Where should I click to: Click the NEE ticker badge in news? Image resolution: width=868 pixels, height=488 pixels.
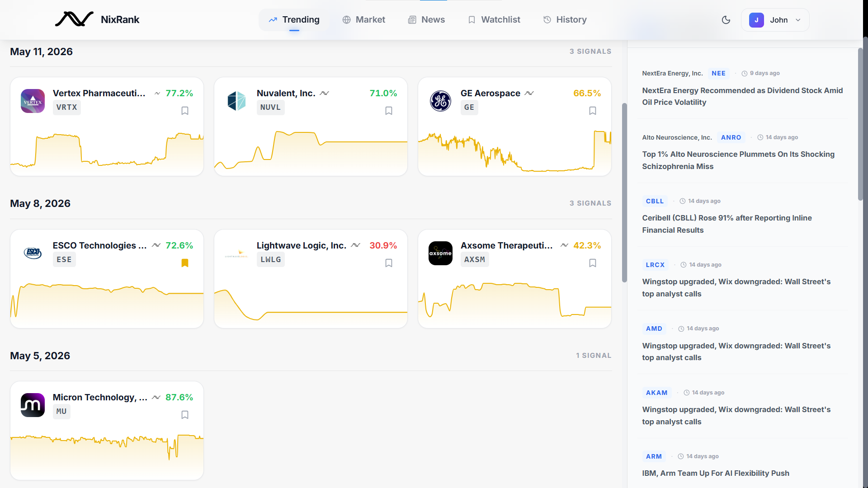[718, 73]
